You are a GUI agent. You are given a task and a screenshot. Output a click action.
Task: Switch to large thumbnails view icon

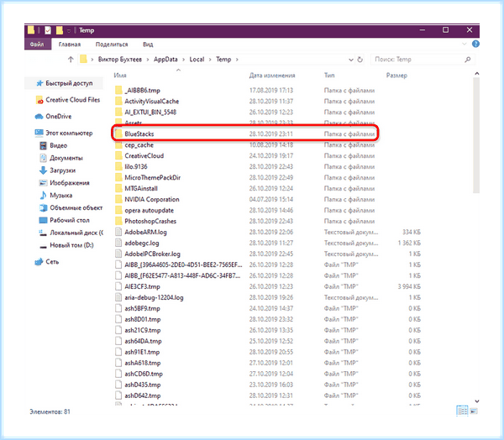click(x=474, y=411)
